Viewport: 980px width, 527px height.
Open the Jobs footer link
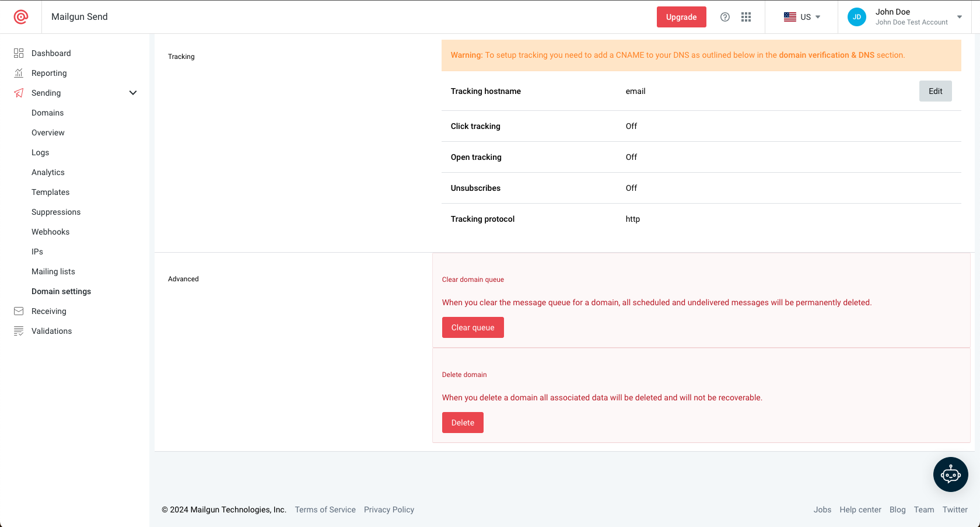click(822, 509)
